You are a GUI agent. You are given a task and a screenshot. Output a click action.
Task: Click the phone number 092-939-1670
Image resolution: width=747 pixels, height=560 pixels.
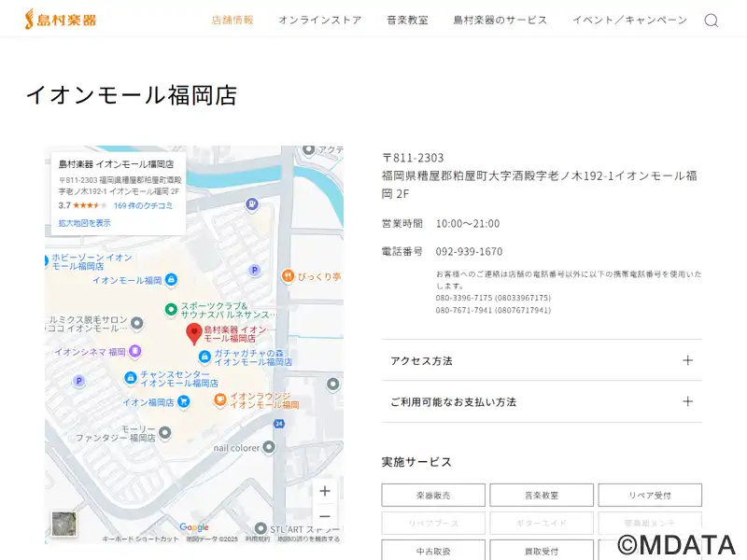(470, 251)
